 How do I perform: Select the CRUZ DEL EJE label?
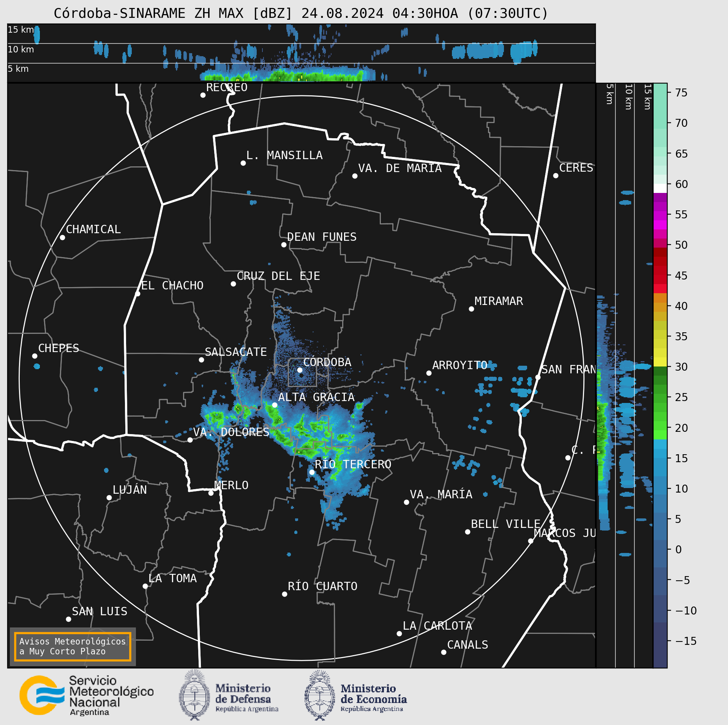pos(278,276)
